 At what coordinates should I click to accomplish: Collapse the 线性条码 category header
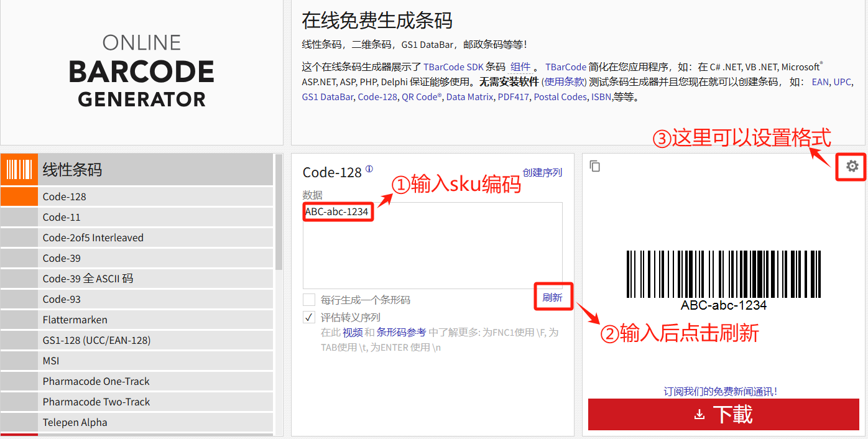155,169
